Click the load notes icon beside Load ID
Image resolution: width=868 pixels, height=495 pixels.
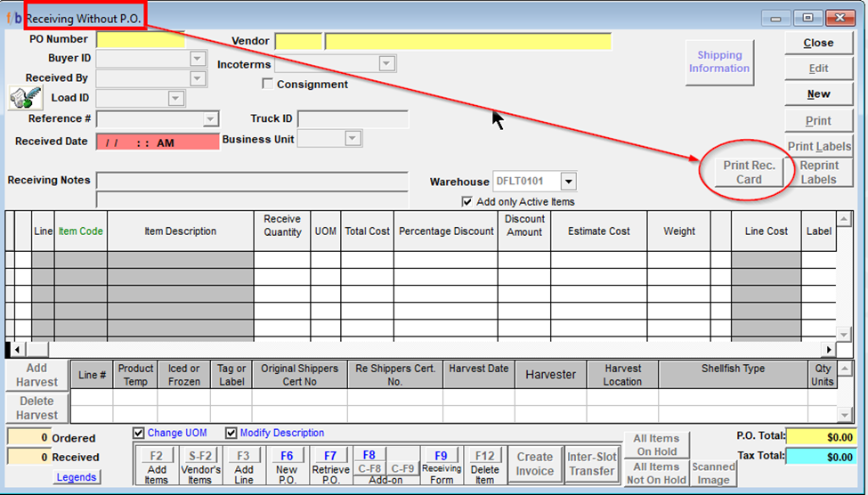[25, 98]
